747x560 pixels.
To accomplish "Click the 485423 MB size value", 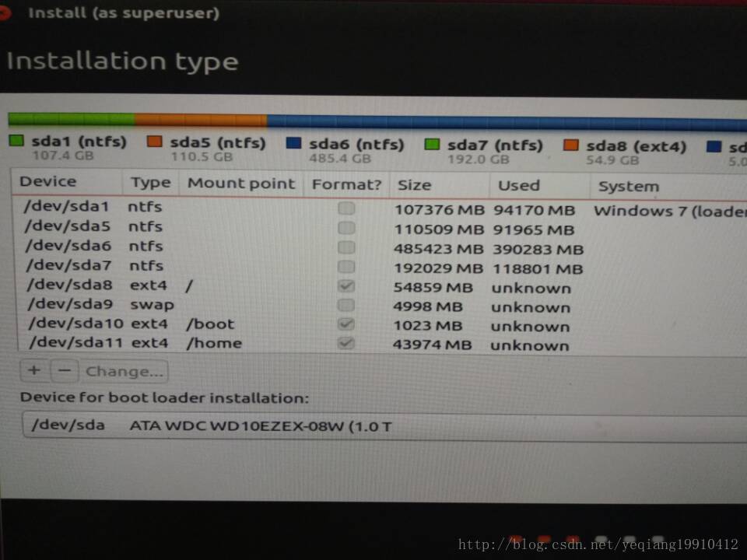I will tap(438, 249).
